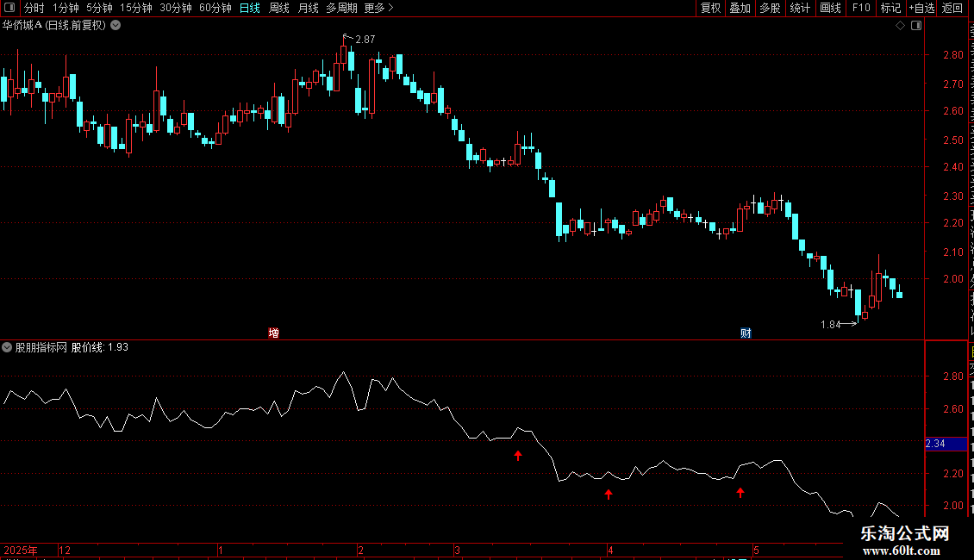Click the 2.34 highlighted price tag

pyautogui.click(x=946, y=444)
